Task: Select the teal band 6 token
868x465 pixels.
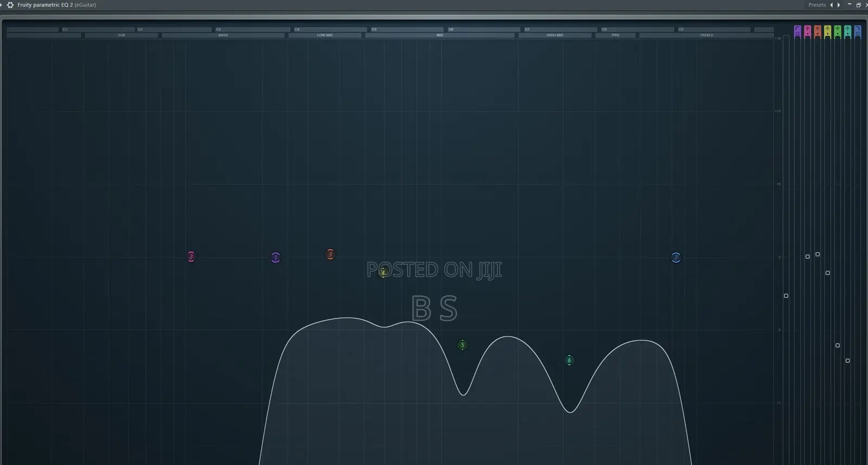Action: pyautogui.click(x=569, y=360)
